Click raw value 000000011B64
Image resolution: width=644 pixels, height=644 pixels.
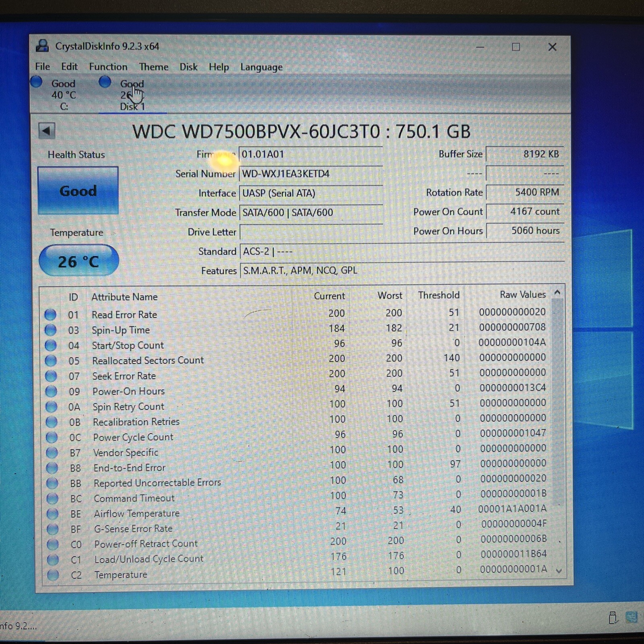[x=514, y=554]
